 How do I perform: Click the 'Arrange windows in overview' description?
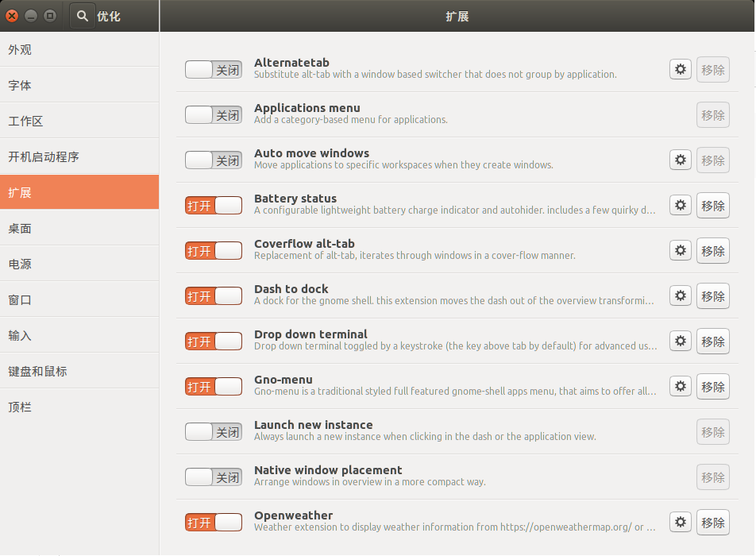[x=370, y=482]
